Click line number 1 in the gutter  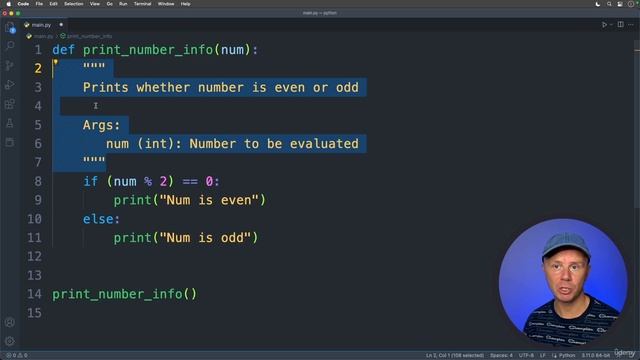(38, 50)
